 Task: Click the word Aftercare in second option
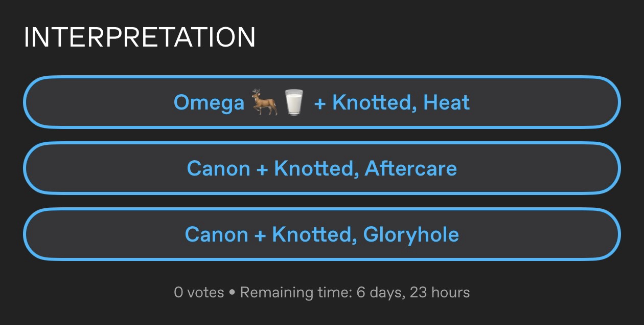tap(410, 168)
